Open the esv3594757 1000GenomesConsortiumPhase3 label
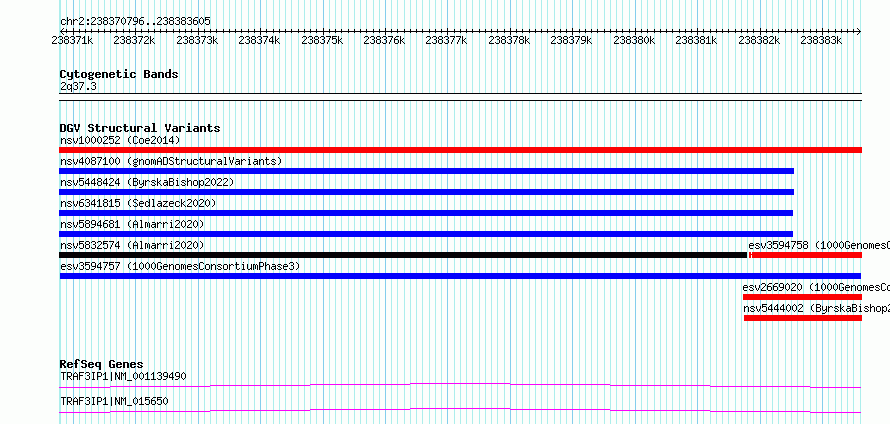890x424 pixels. coord(180,266)
